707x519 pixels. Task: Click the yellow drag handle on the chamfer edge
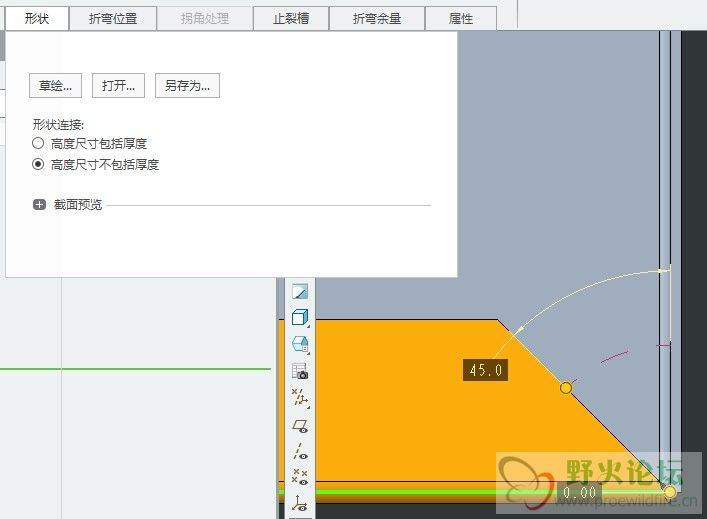click(x=566, y=388)
